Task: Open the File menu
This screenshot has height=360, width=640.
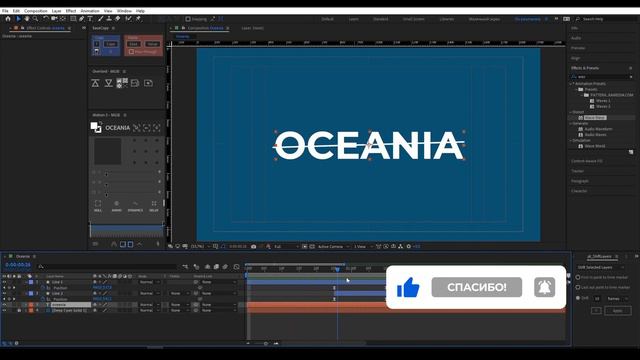Action: click(x=5, y=11)
